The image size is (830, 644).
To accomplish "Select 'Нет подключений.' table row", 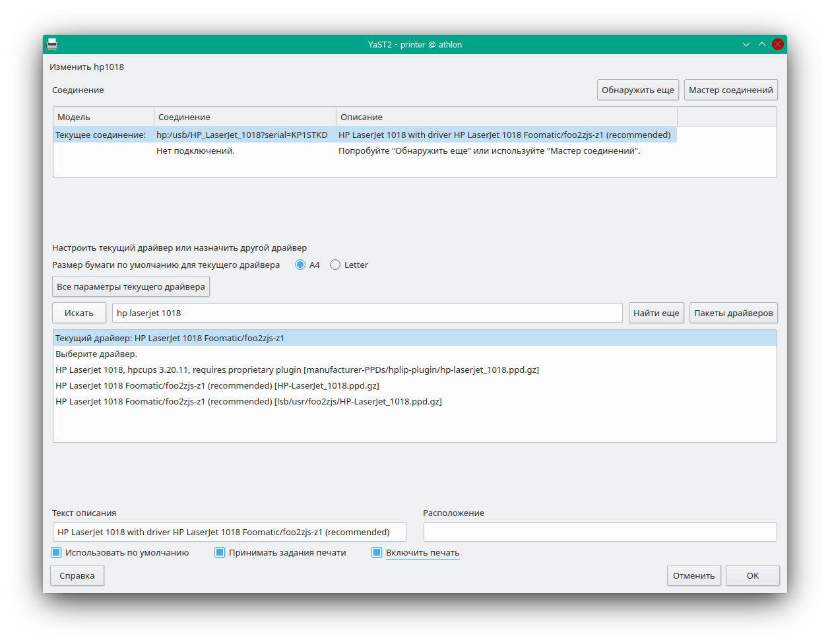I will point(365,150).
